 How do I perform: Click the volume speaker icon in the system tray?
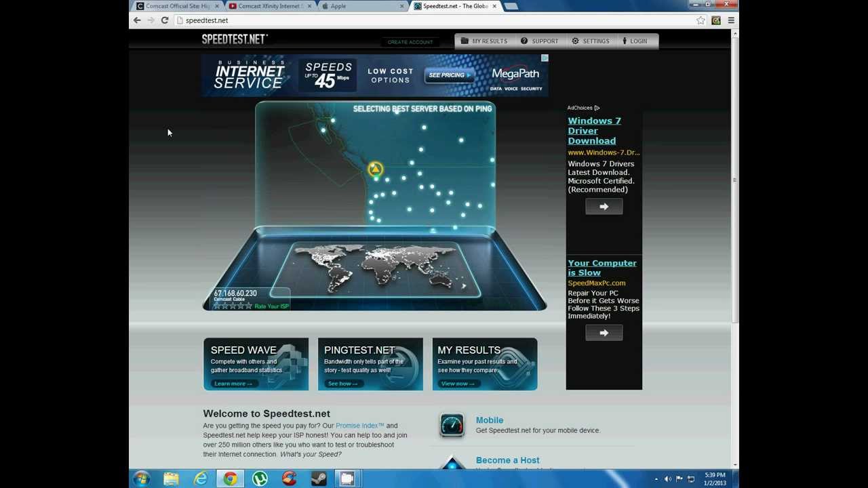(668, 479)
